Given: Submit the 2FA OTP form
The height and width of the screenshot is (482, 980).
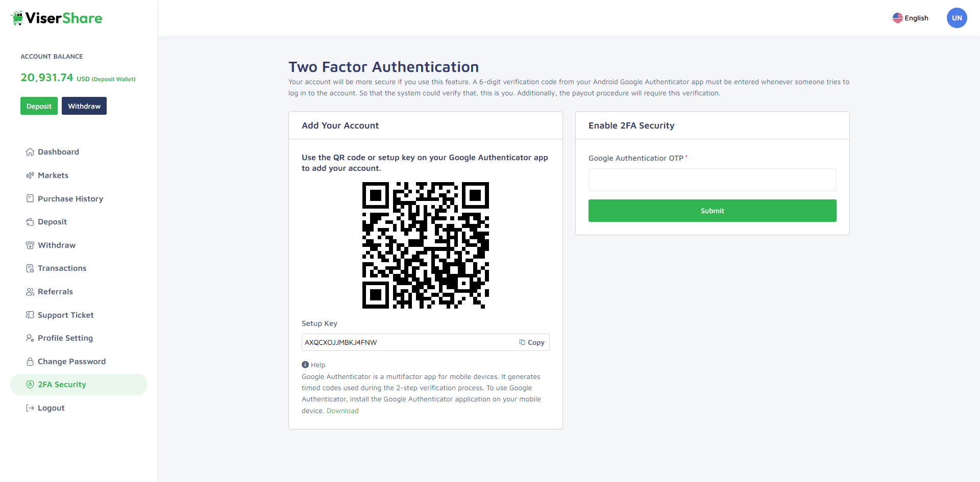Looking at the screenshot, I should coord(712,211).
